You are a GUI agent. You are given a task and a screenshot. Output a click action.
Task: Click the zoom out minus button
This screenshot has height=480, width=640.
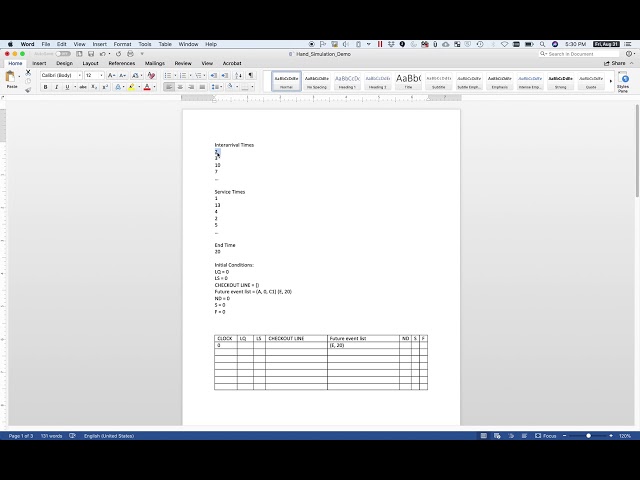(x=564, y=436)
